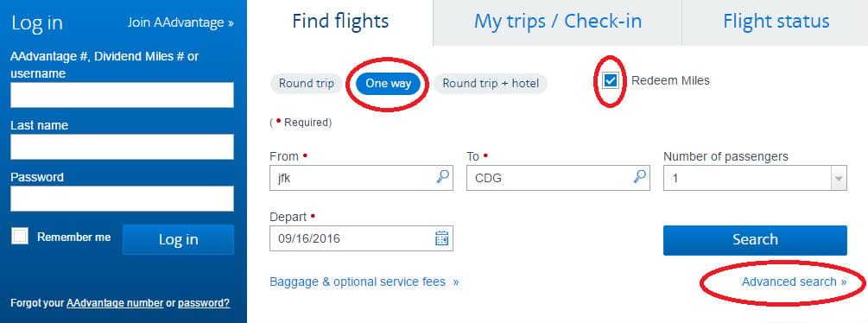Click the Join AAdvantage link
The height and width of the screenshot is (323, 868).
point(181,22)
